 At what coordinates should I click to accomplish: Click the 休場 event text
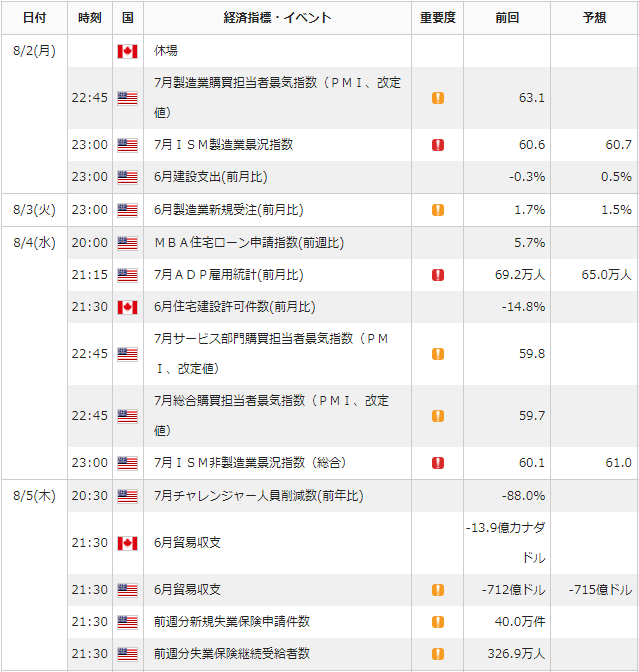(166, 51)
